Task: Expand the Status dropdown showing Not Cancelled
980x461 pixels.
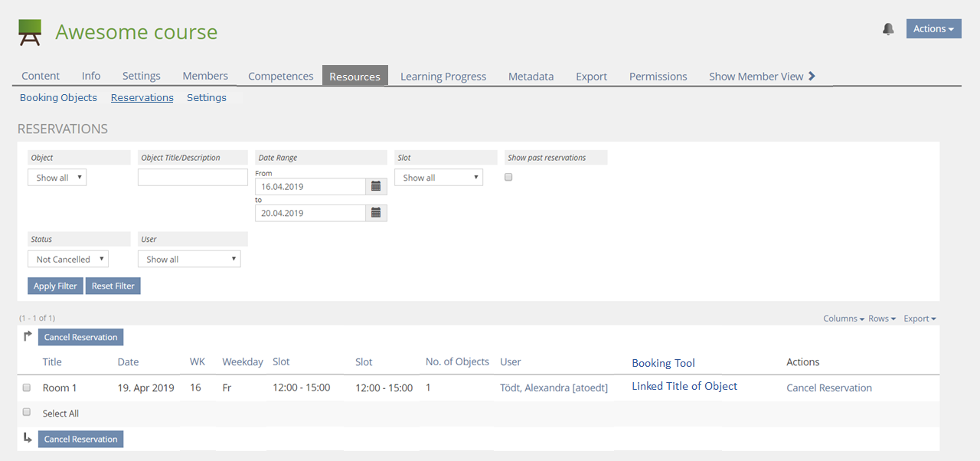Action: click(67, 260)
